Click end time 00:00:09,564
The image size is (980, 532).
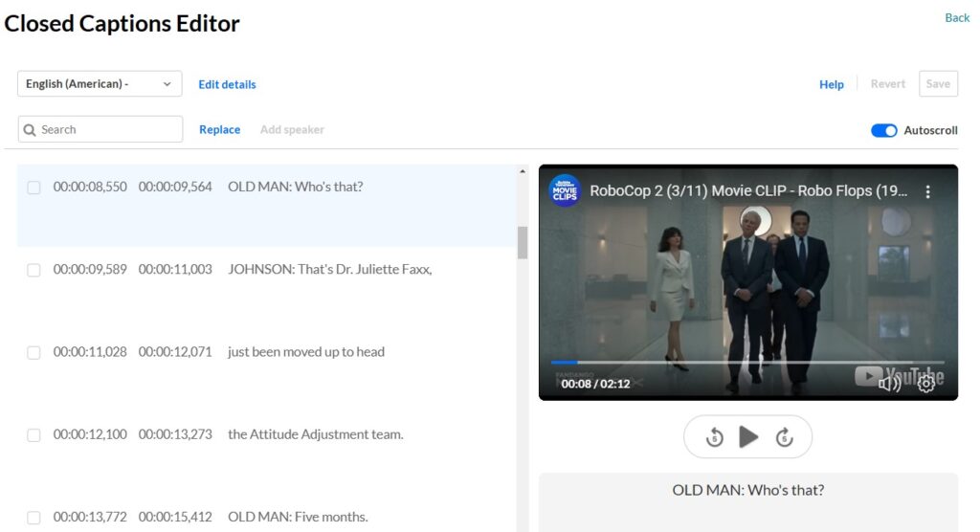coord(175,187)
